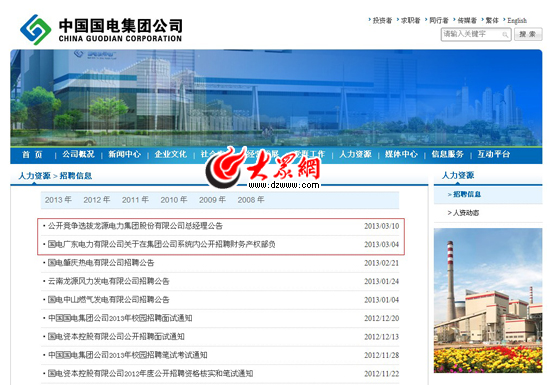Screen dimensions: 550x385
Task: Click the 搜索 search button
Action: [528, 34]
